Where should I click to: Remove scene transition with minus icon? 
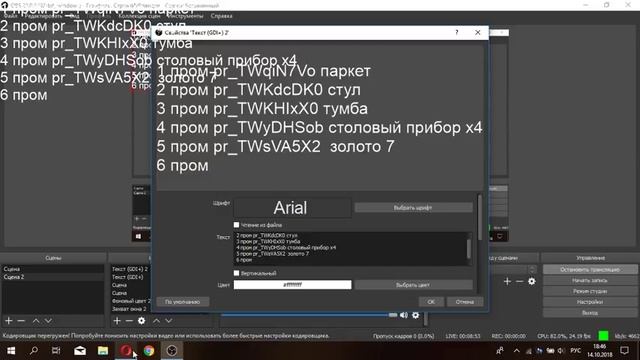(519, 281)
